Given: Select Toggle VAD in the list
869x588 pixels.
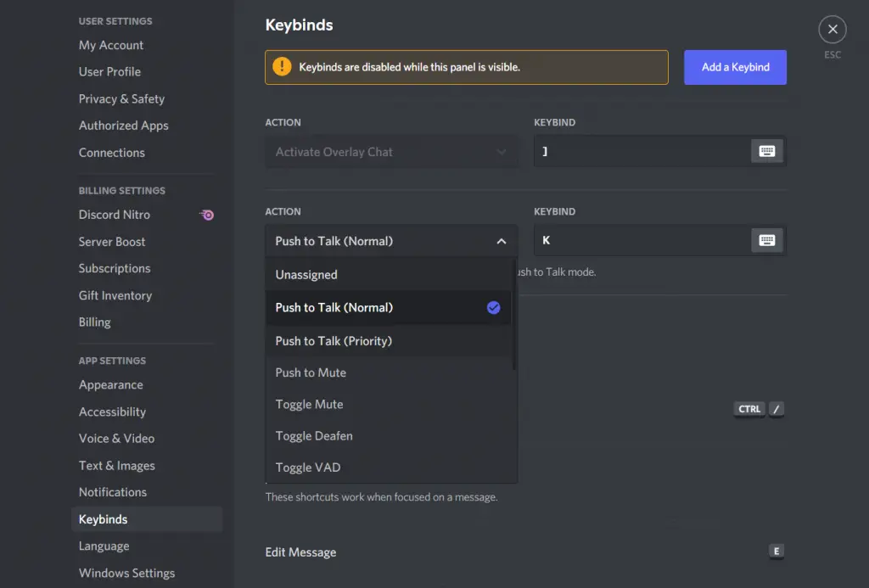Looking at the screenshot, I should click(x=308, y=468).
